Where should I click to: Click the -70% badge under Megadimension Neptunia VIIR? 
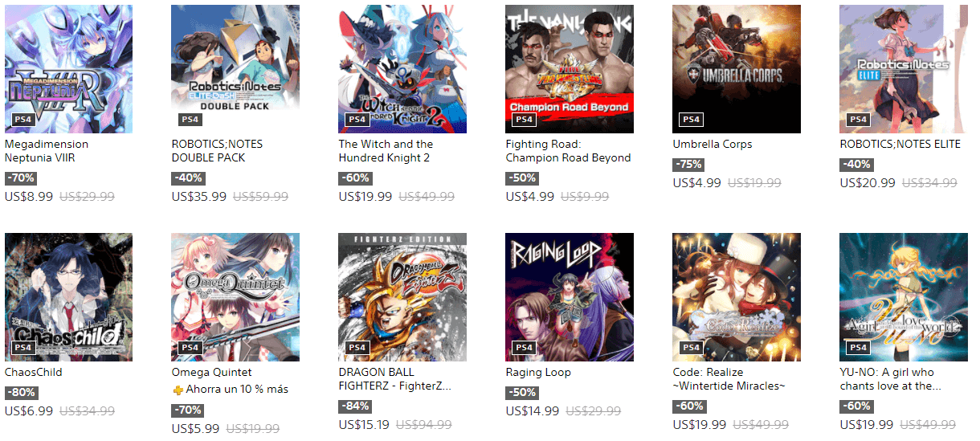(20, 178)
